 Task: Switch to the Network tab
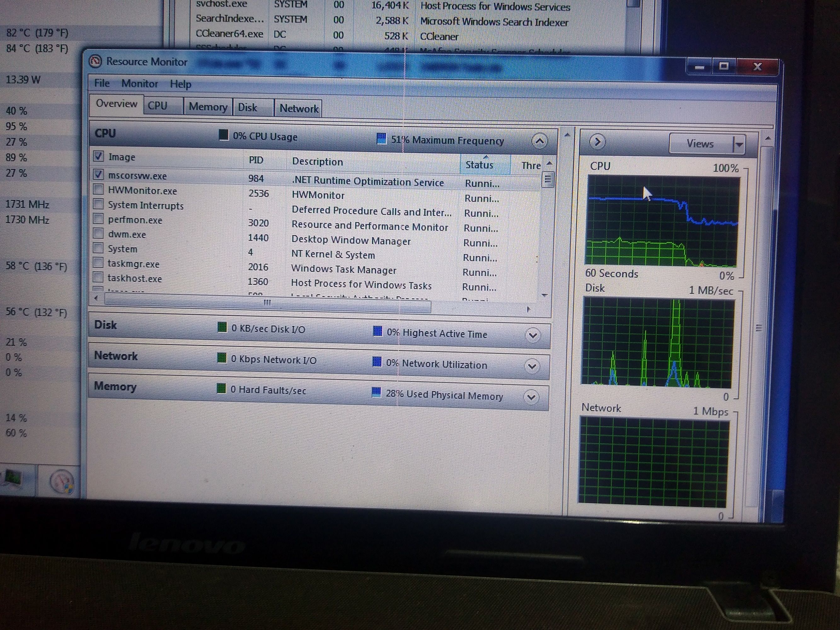pyautogui.click(x=298, y=109)
